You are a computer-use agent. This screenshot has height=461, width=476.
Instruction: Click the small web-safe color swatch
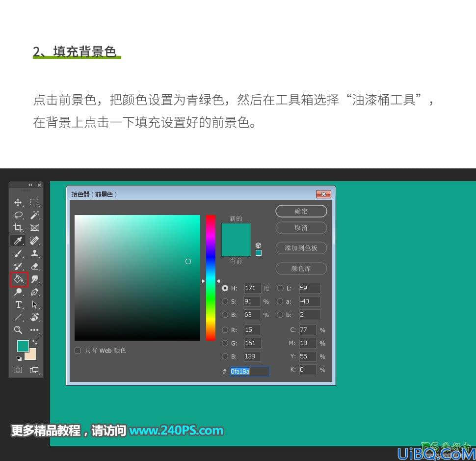[x=259, y=253]
